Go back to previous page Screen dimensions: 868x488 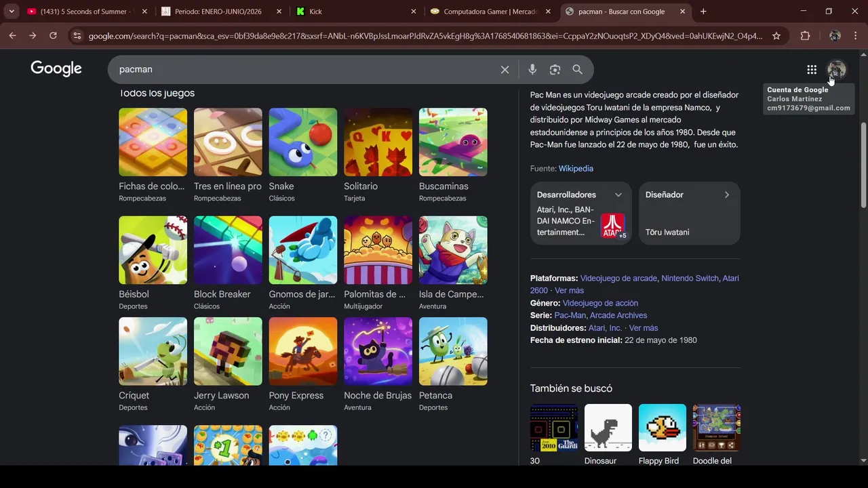pyautogui.click(x=12, y=35)
